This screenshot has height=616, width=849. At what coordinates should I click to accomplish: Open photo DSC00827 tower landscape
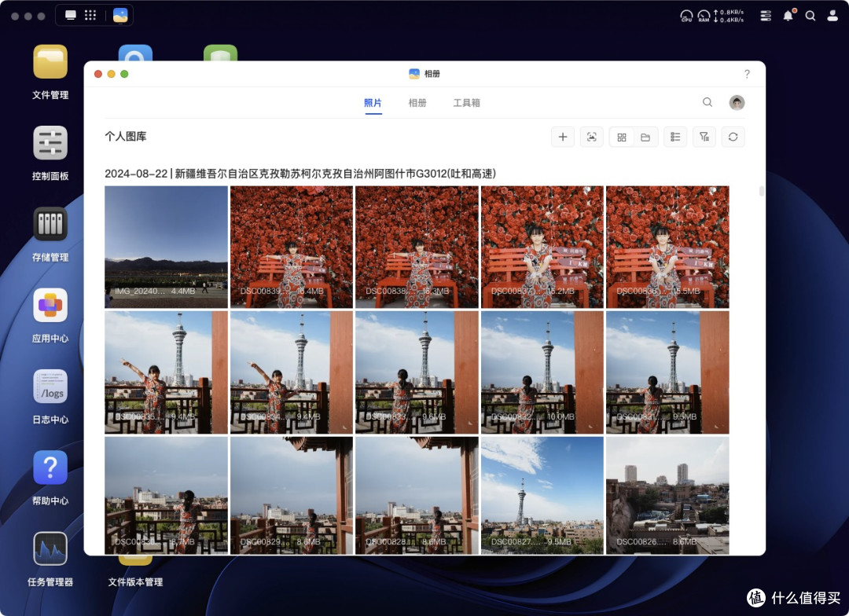[x=542, y=495]
